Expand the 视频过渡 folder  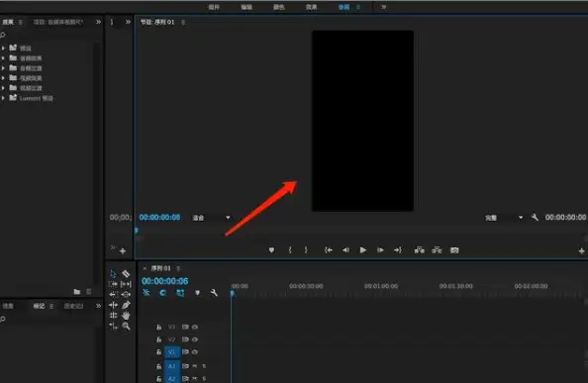[x=3, y=88]
